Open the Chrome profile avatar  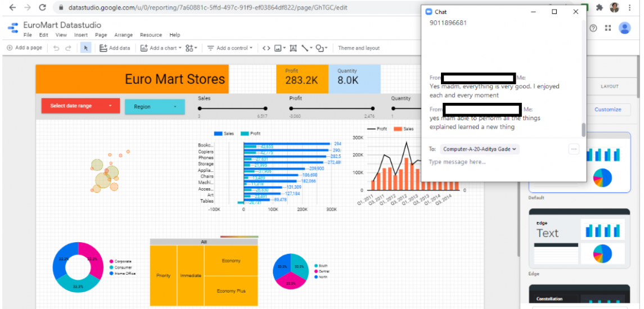(x=614, y=7)
